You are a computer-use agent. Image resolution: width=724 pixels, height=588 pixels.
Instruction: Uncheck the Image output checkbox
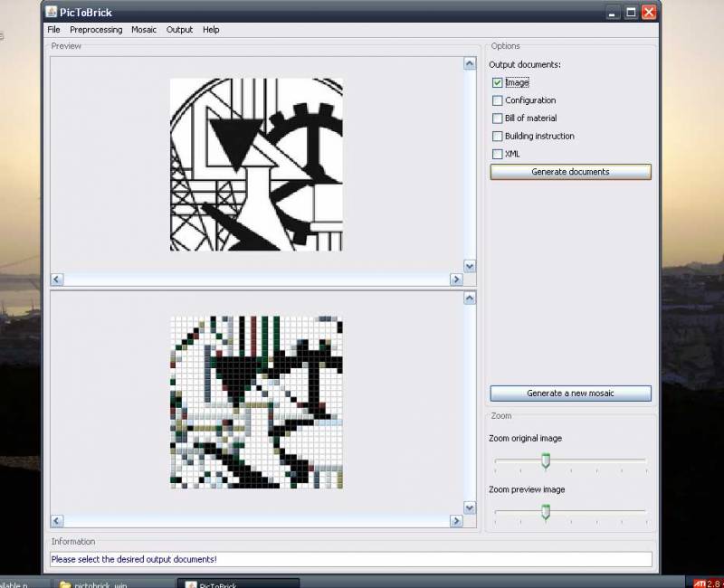[497, 83]
